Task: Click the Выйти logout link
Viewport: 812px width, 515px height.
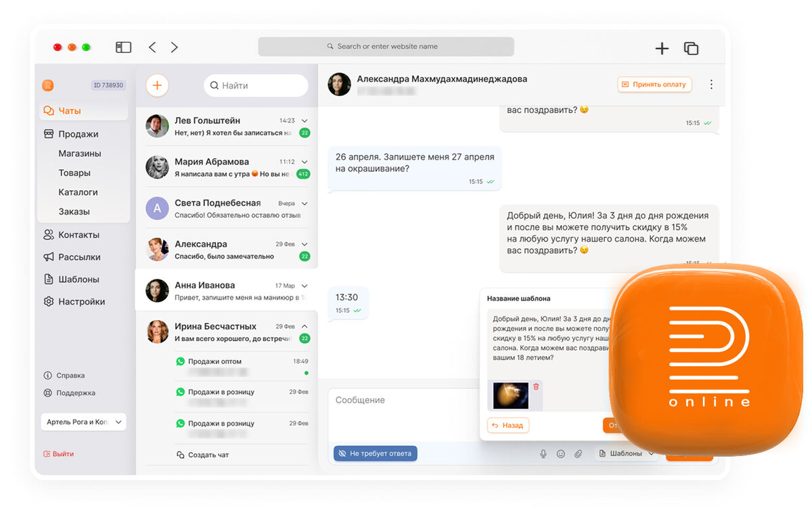Action: click(x=59, y=454)
